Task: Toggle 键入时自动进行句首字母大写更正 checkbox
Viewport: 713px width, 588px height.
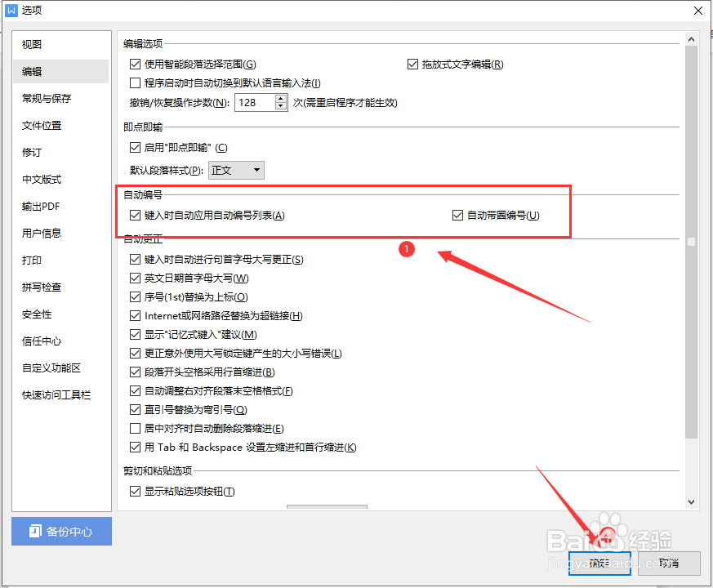Action: (135, 259)
